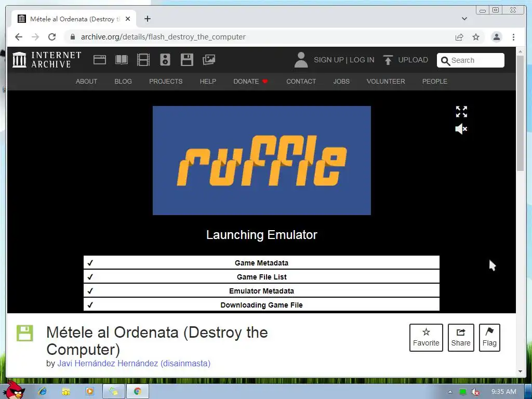Reload the page with the refresh icon

[52, 37]
